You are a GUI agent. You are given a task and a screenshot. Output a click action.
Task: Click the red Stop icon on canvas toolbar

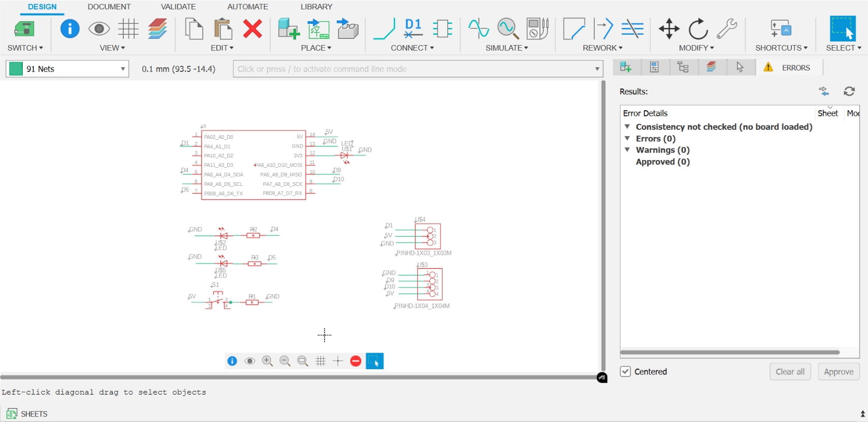355,361
